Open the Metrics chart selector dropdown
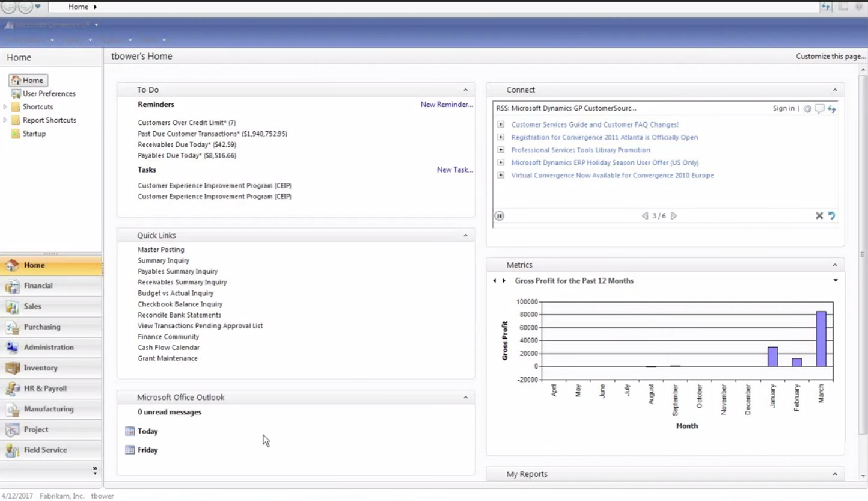This screenshot has width=868, height=501. (836, 280)
